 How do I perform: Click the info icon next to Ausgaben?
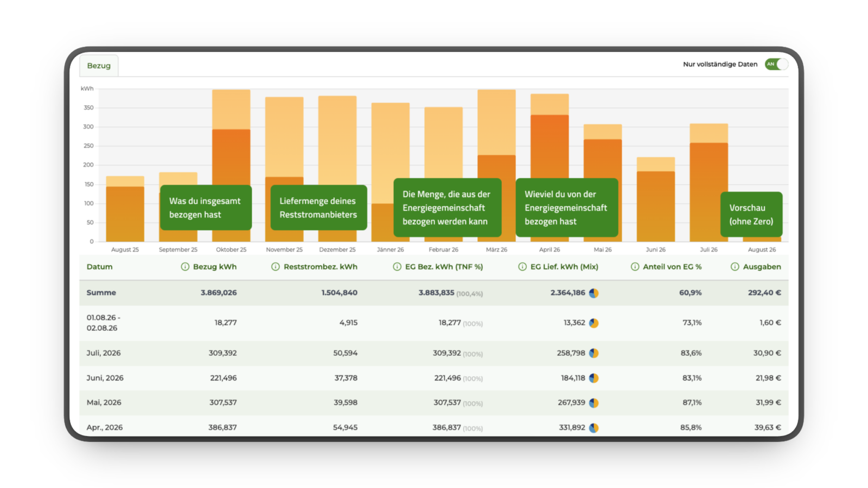pyautogui.click(x=735, y=267)
